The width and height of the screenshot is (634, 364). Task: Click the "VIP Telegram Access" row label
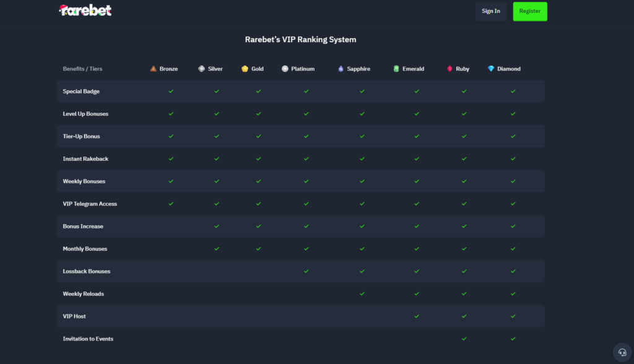[x=90, y=204]
